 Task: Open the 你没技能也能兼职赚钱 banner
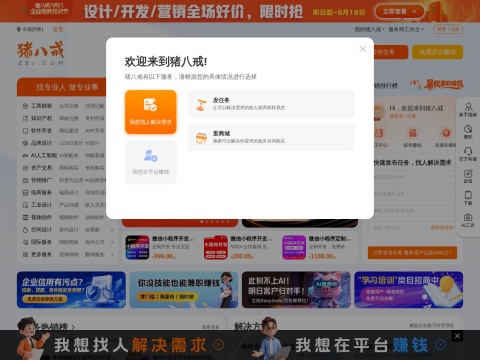click(184, 290)
